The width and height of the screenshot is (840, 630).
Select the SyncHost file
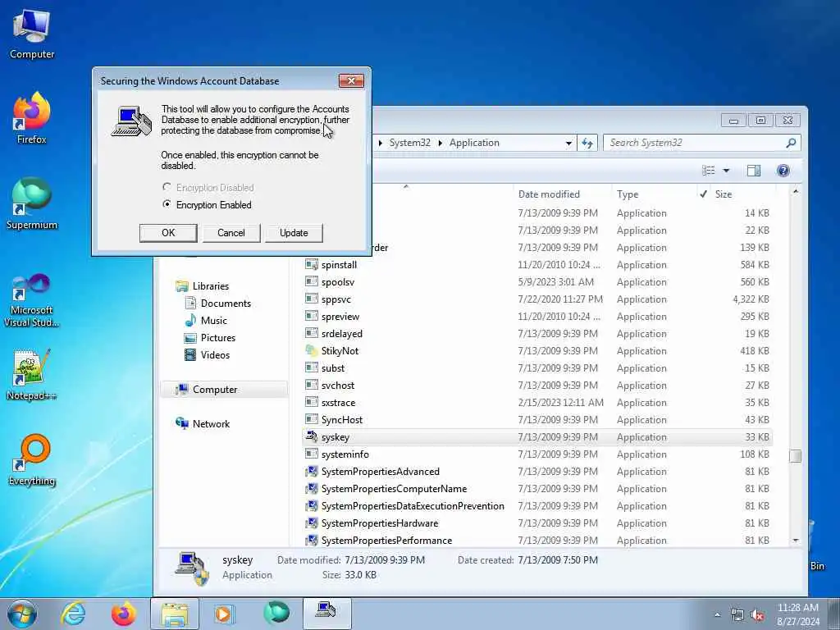pos(342,419)
